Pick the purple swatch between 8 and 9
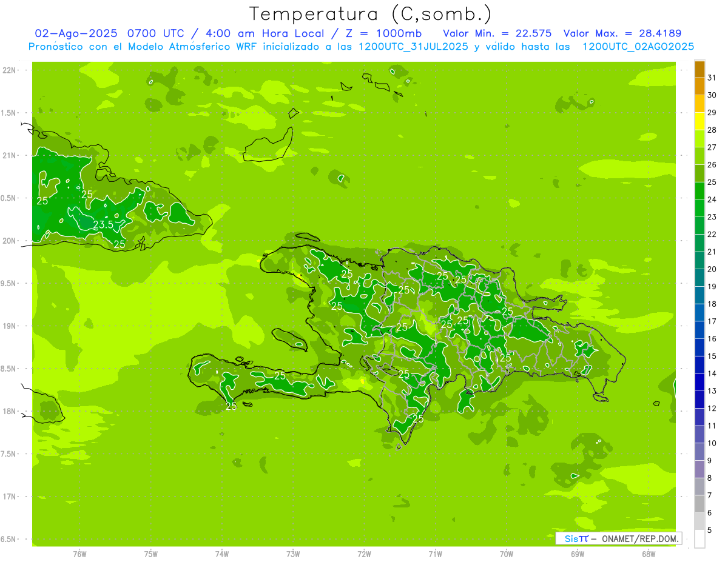Screen dimensions: 728x562 click(699, 469)
